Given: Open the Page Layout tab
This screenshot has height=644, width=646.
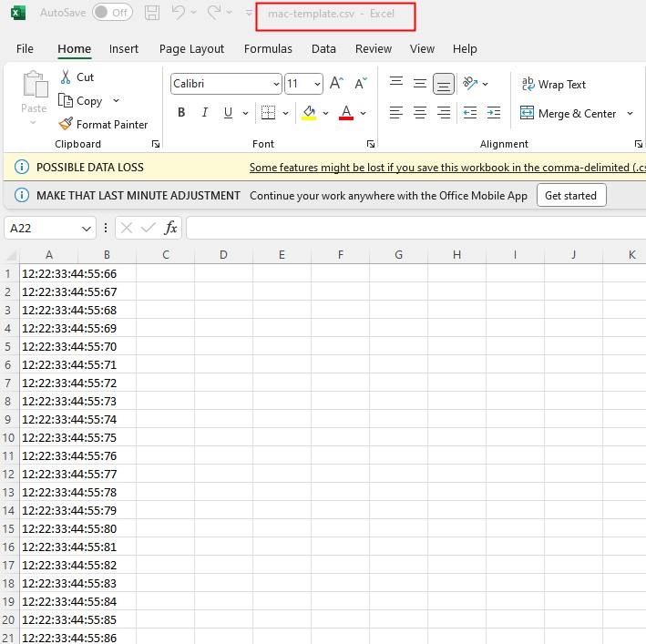Looking at the screenshot, I should pos(191,48).
